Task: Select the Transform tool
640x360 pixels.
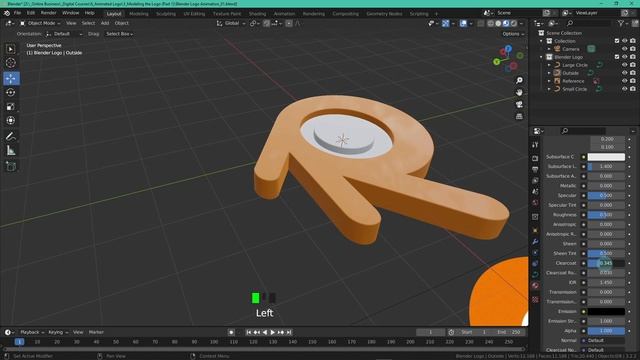Action: (11, 120)
